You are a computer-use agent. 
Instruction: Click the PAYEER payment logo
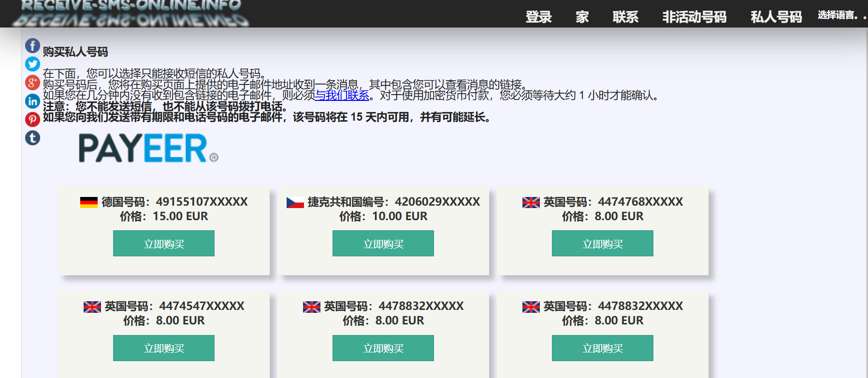148,148
